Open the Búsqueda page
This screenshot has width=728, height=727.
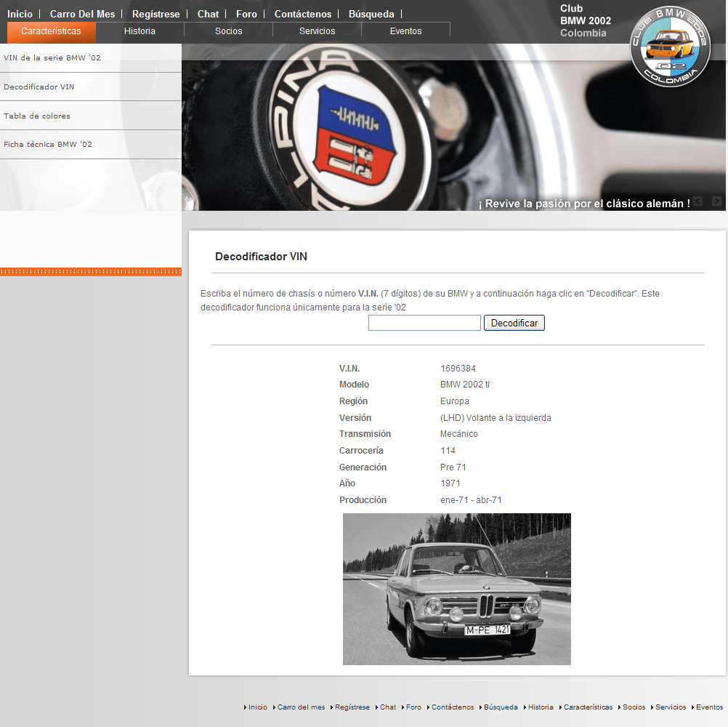[x=371, y=13]
